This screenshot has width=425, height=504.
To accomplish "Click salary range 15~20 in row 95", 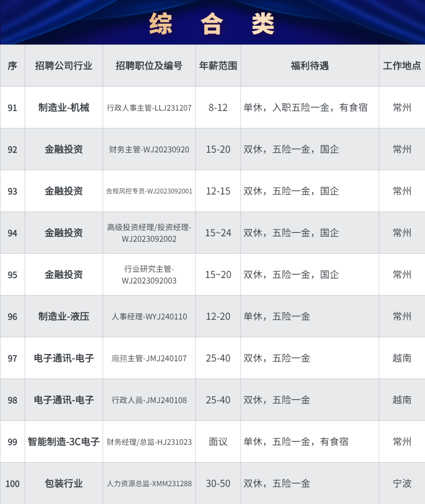I will tap(218, 274).
